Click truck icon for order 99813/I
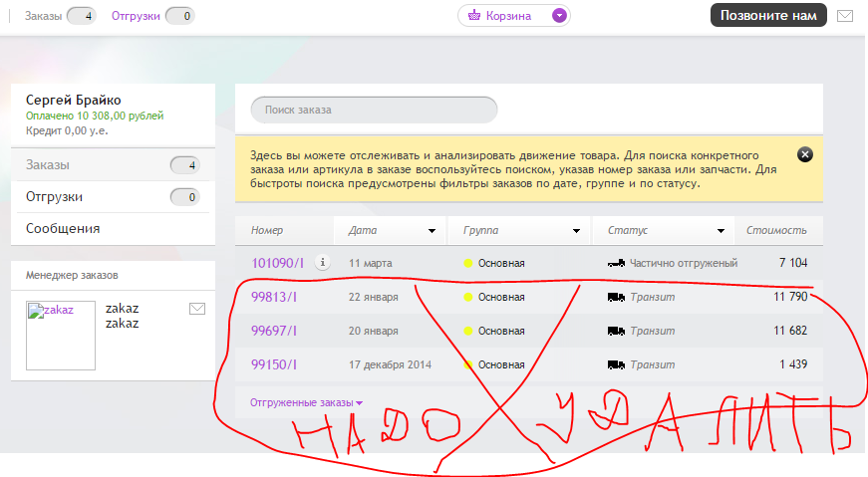This screenshot has width=868, height=477. (x=616, y=297)
